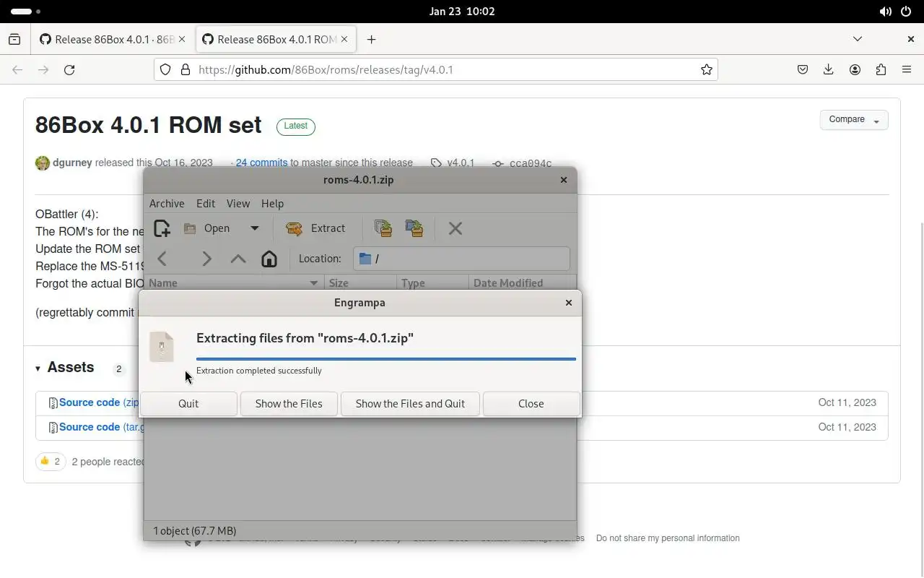Expand the Open recent dropdown arrow

pos(255,228)
